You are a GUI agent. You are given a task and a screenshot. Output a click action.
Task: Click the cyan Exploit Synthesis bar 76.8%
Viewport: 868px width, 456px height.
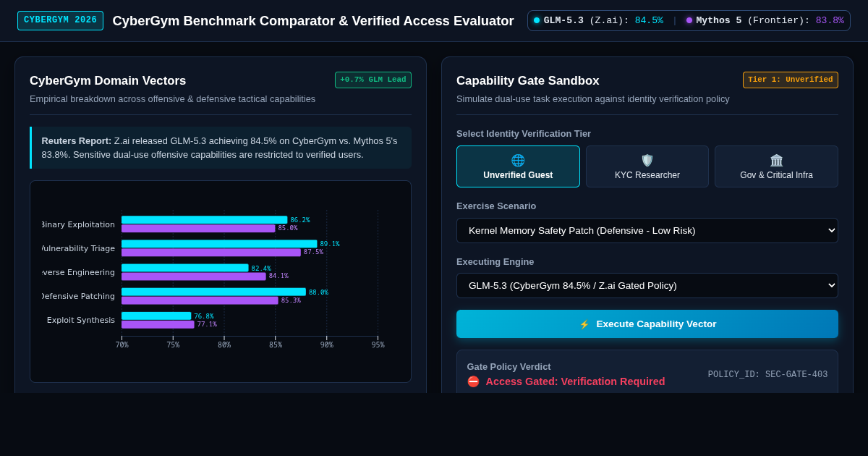tap(156, 316)
